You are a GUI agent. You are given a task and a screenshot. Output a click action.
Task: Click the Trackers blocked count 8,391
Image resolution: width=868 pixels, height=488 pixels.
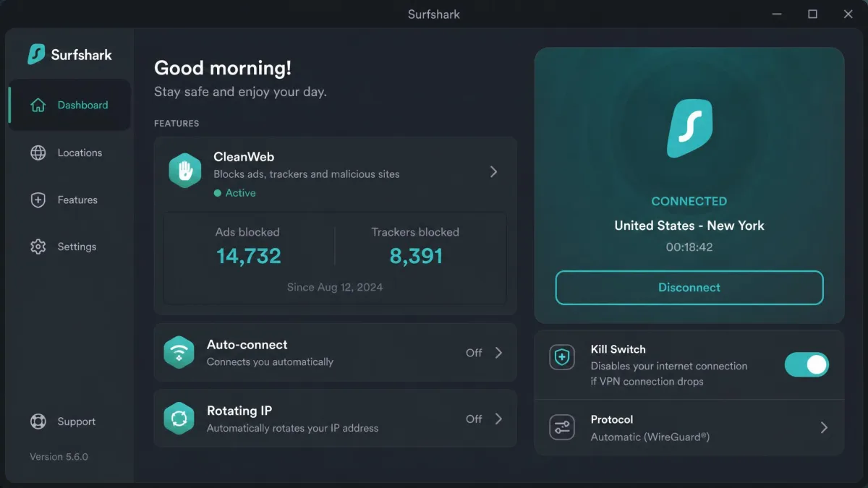[x=416, y=256]
